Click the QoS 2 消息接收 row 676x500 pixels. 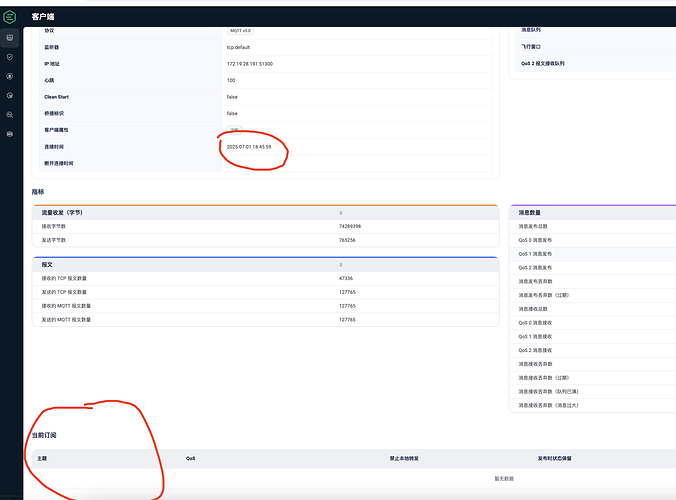click(592, 350)
